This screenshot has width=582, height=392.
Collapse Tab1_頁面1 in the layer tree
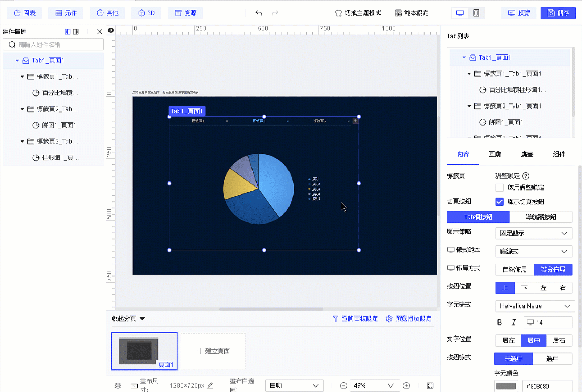(17, 61)
